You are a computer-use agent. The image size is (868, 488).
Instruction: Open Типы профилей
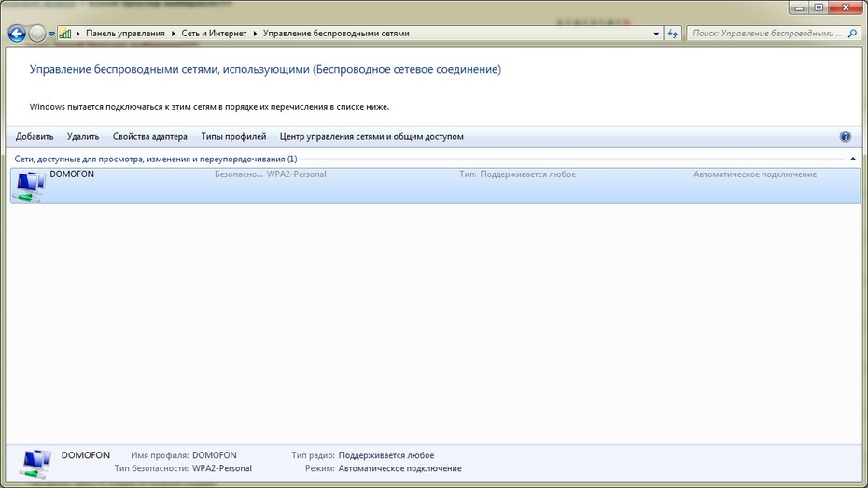pos(233,136)
